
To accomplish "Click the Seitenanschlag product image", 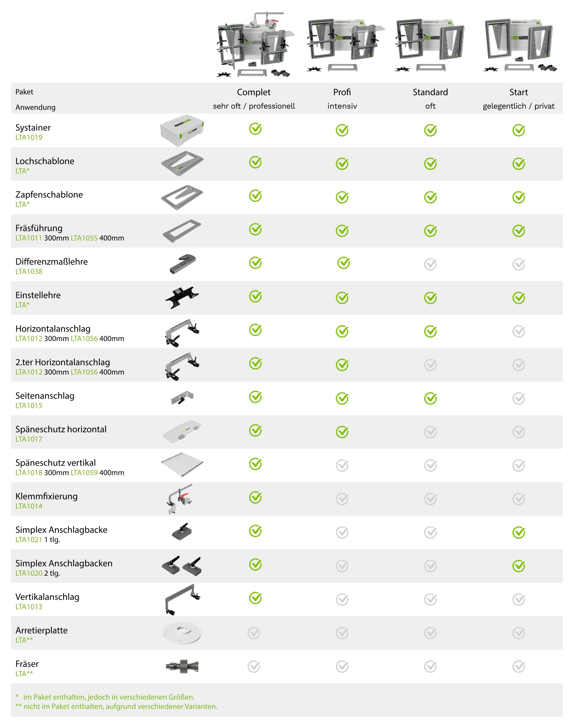I will pos(182,398).
